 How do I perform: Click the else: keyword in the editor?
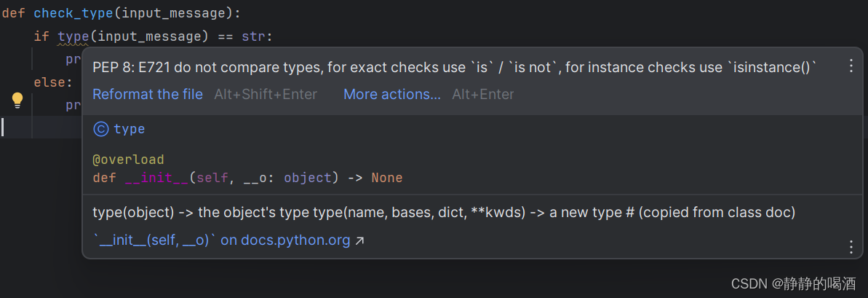pos(53,82)
